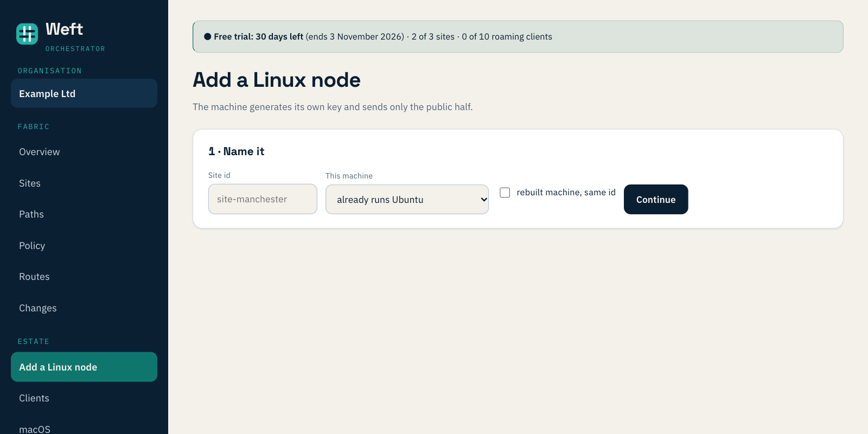Navigate to Routes
Screen dimensions: 868x434
coord(84,277)
